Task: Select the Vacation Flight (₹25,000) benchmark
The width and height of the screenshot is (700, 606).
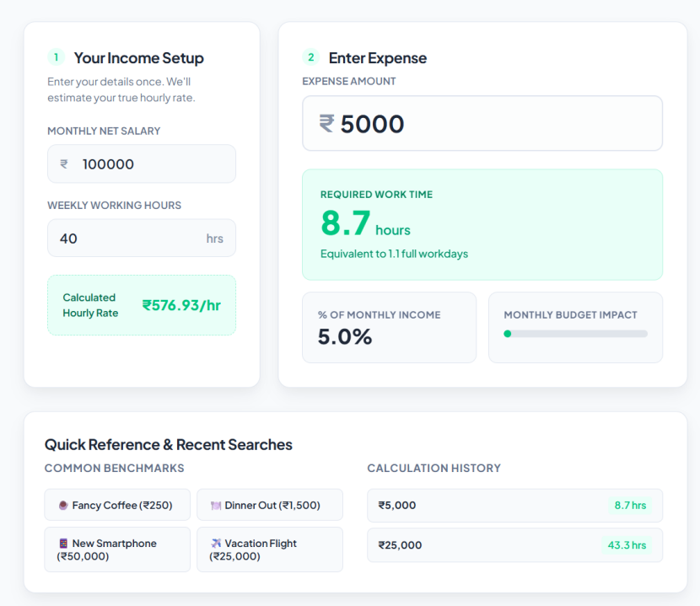Action: (270, 550)
